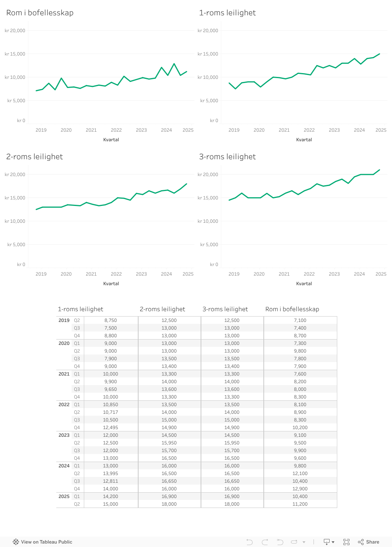Select the 15,000 value in 1-roms column

click(x=110, y=504)
